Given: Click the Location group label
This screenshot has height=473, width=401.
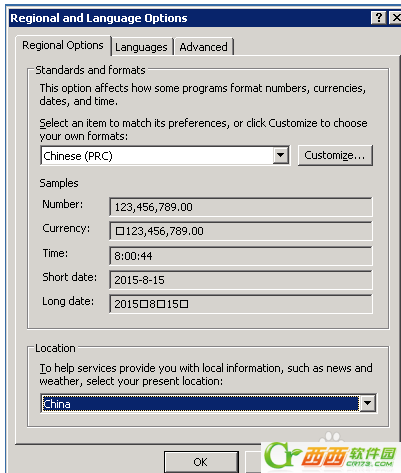Looking at the screenshot, I should [x=55, y=348].
